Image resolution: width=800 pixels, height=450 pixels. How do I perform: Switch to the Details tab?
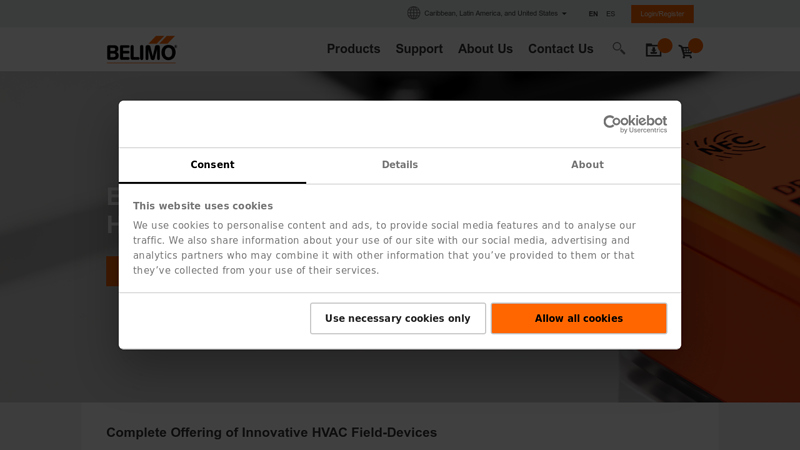coord(400,165)
